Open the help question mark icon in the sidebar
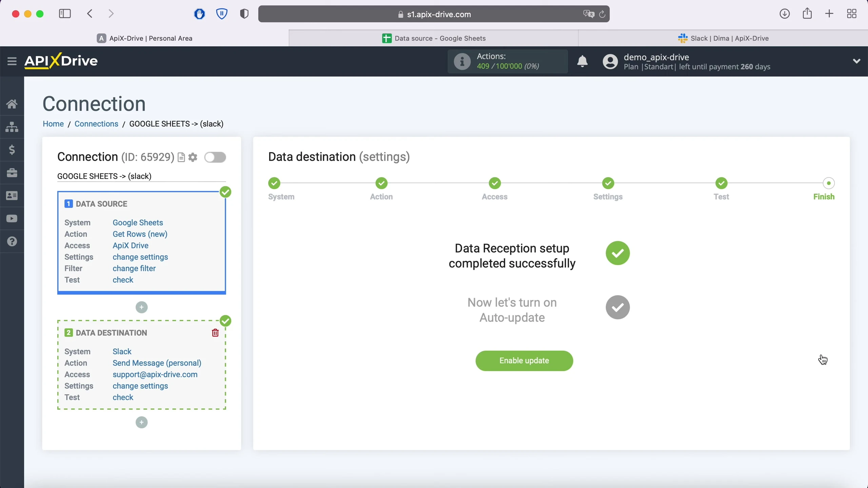The height and width of the screenshot is (488, 868). [x=12, y=242]
